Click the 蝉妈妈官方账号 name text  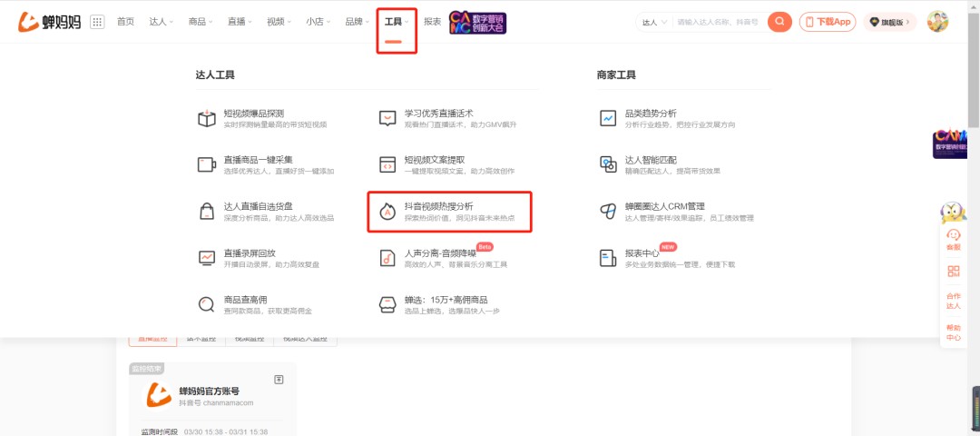[x=210, y=391]
